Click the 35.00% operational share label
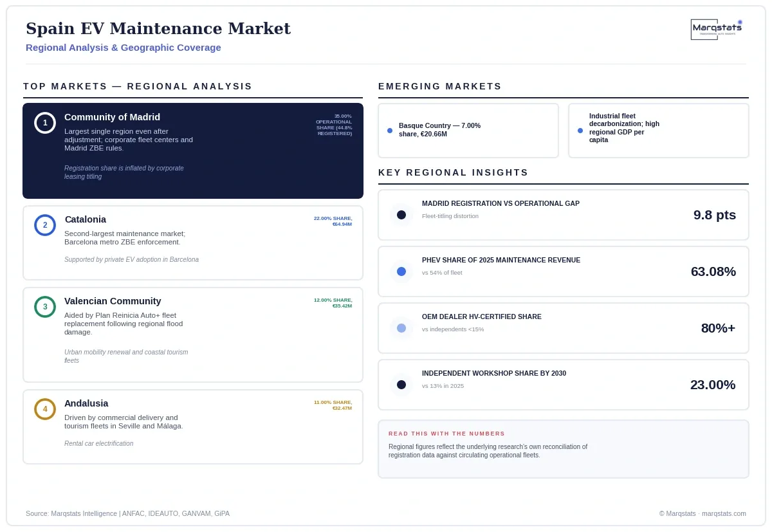The image size is (772, 532). pyautogui.click(x=334, y=125)
